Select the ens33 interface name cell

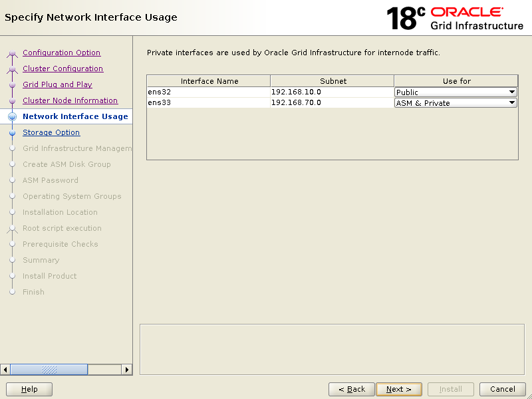pos(209,102)
